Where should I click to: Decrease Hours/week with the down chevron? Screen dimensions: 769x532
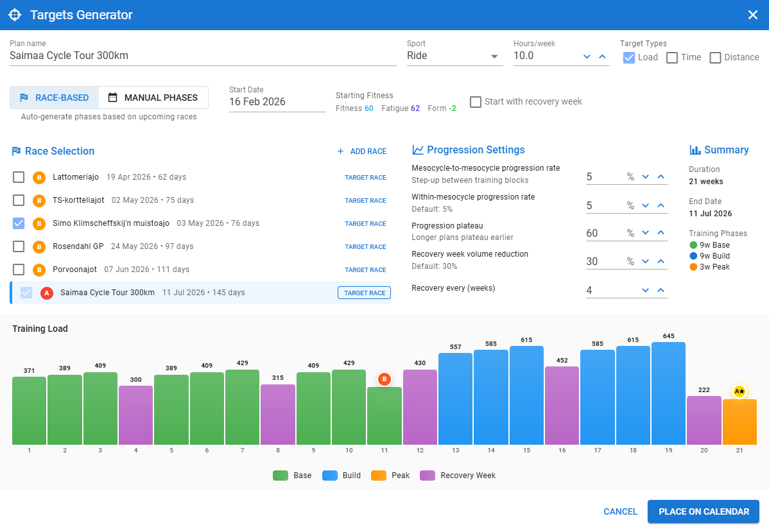(x=587, y=56)
